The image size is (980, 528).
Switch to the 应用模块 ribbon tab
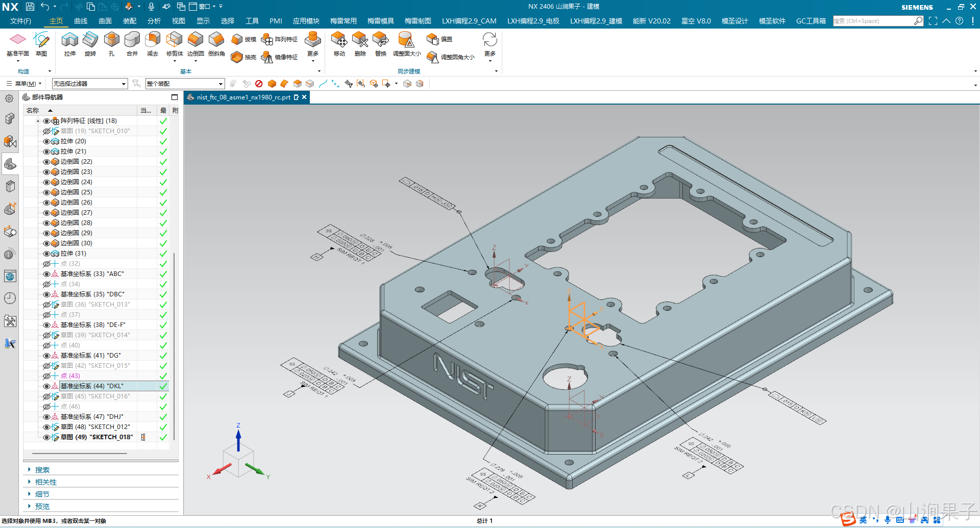click(306, 21)
